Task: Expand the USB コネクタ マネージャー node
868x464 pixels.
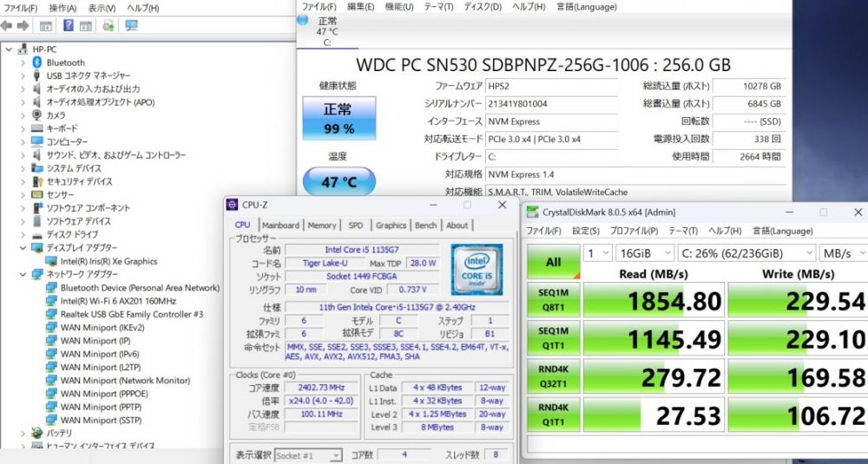Action: click(23, 75)
